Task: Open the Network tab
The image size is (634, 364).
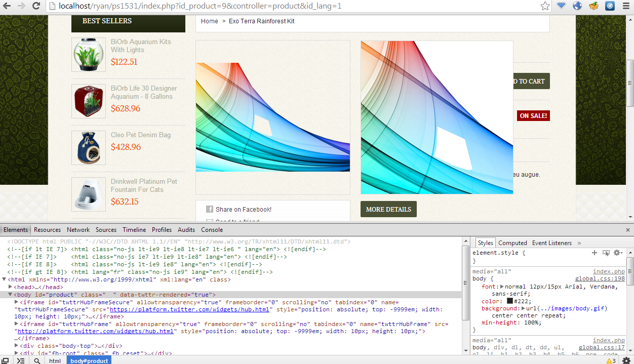Action: coord(78,229)
